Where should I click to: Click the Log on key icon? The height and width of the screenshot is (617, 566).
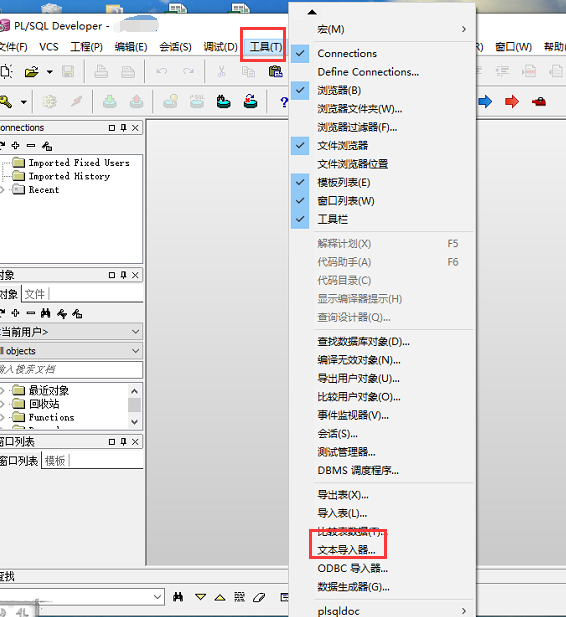[x=6, y=102]
